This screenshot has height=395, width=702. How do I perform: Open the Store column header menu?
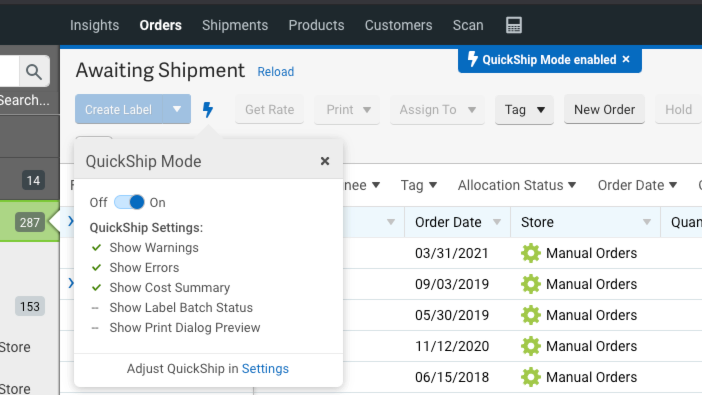point(647,222)
